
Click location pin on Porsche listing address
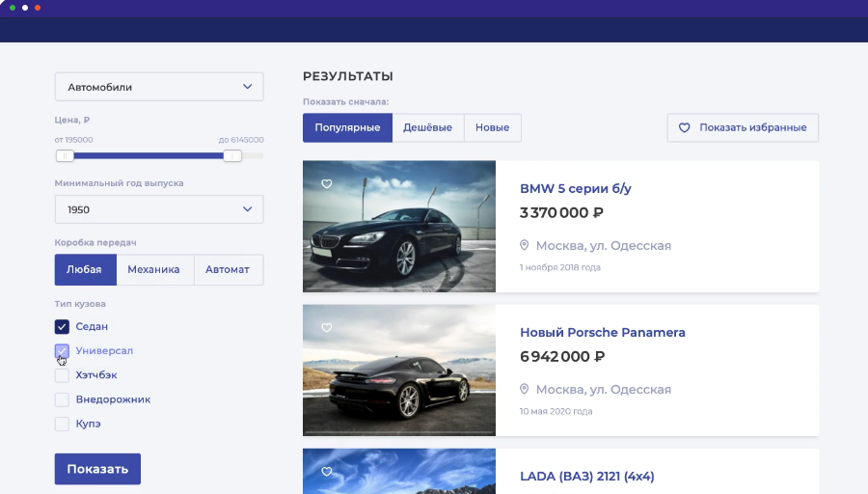[525, 389]
